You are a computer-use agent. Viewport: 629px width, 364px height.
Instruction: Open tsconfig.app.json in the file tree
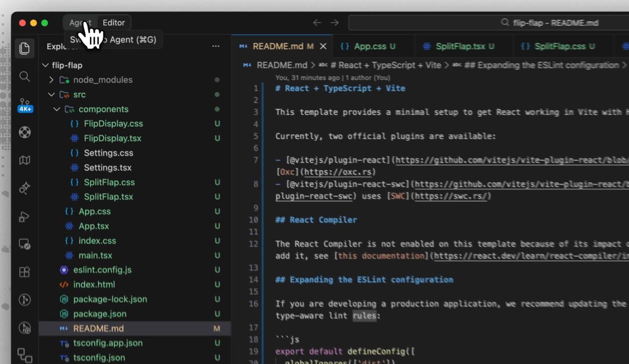[x=107, y=344]
